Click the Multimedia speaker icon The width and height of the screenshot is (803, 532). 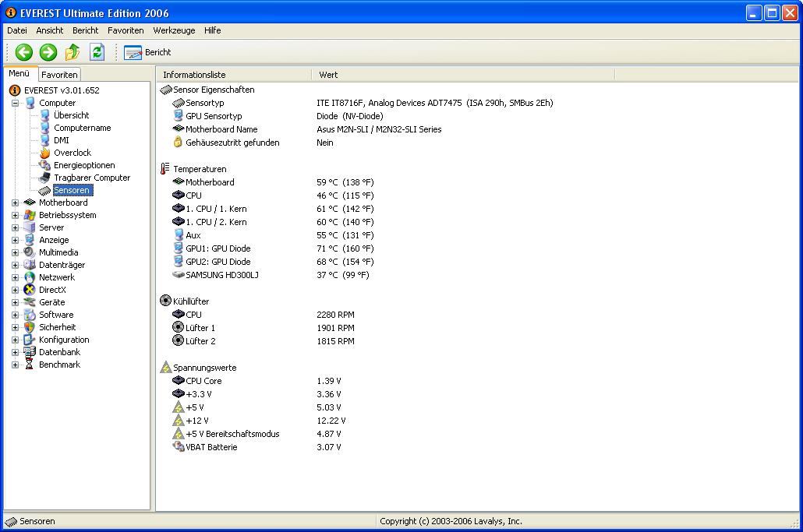point(30,252)
